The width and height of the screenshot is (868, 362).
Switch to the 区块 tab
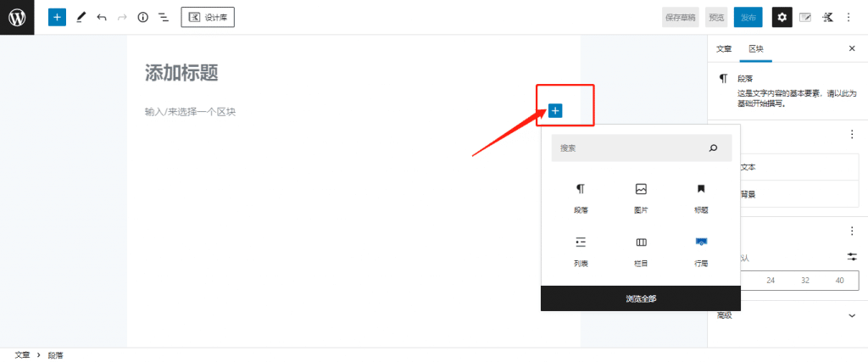756,48
